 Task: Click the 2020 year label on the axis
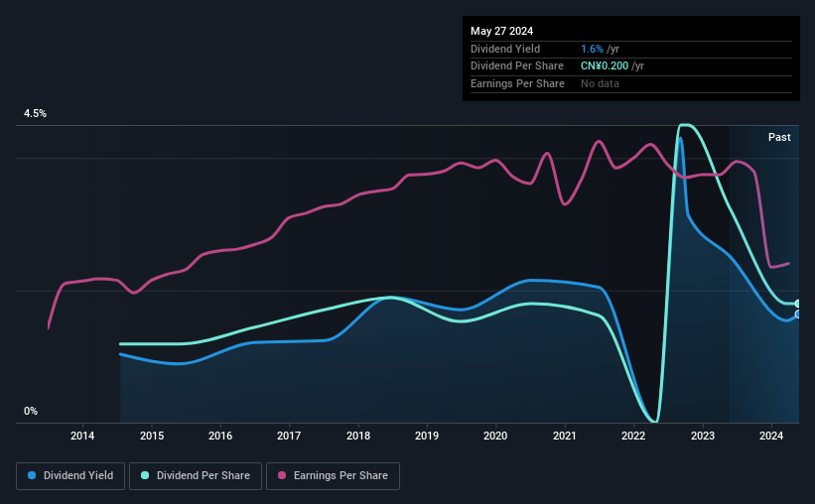pyautogui.click(x=495, y=436)
